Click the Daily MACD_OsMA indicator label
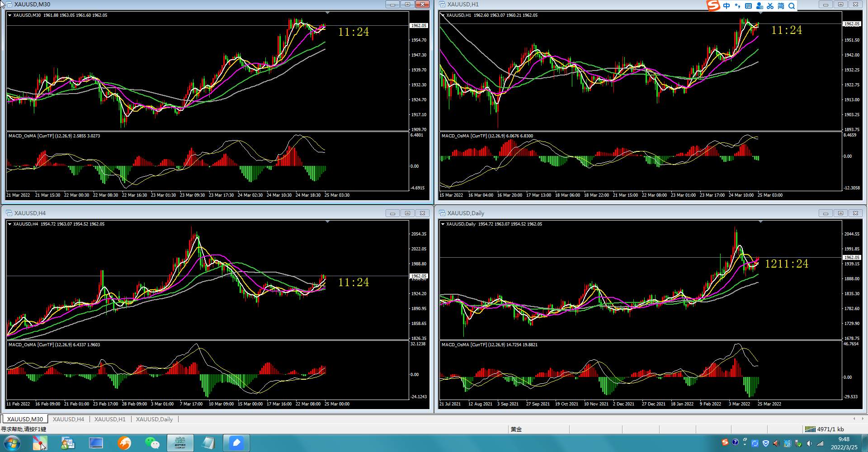 click(490, 345)
